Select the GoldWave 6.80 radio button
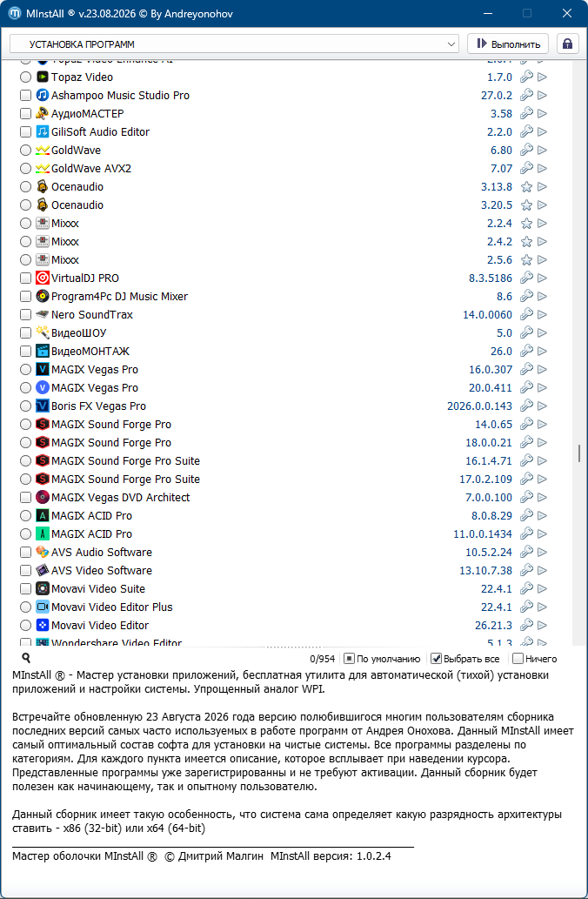 [26, 151]
